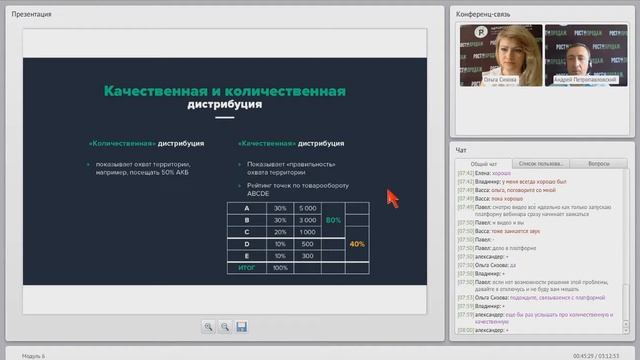Click the green 80% cell
640x360 pixels.
[x=333, y=220]
